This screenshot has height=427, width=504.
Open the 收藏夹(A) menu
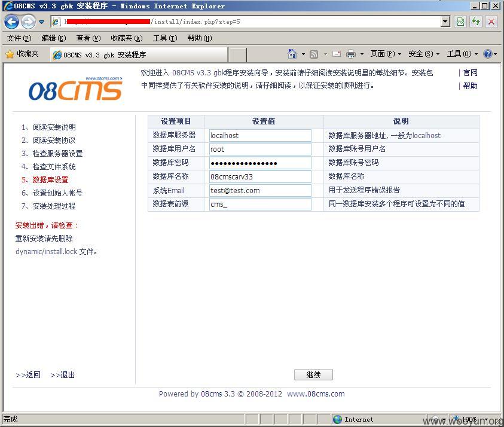pyautogui.click(x=127, y=38)
